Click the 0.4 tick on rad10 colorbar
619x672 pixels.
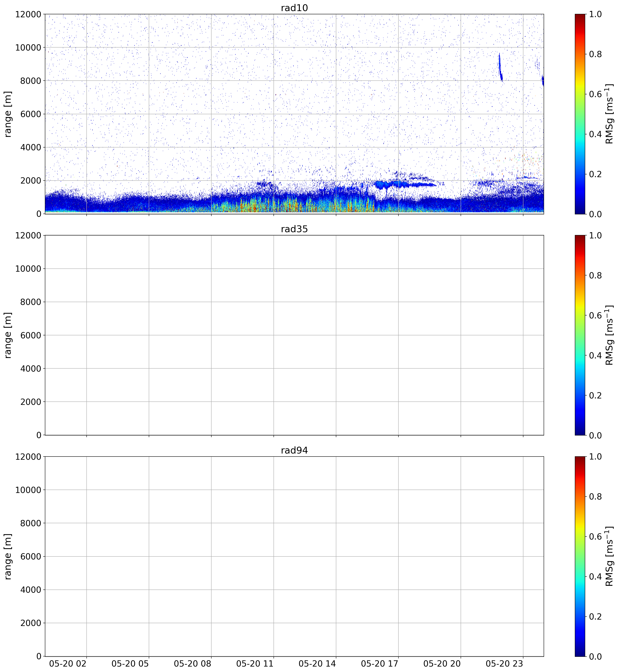(x=595, y=134)
